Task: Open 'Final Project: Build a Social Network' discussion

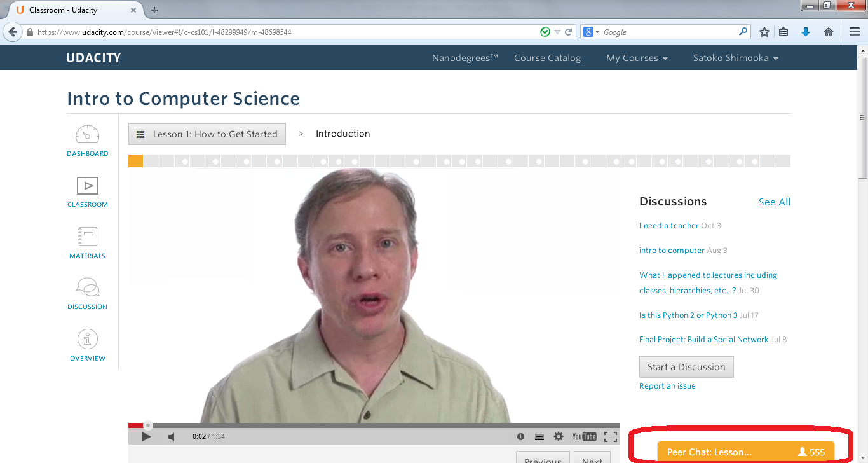Action: (703, 340)
